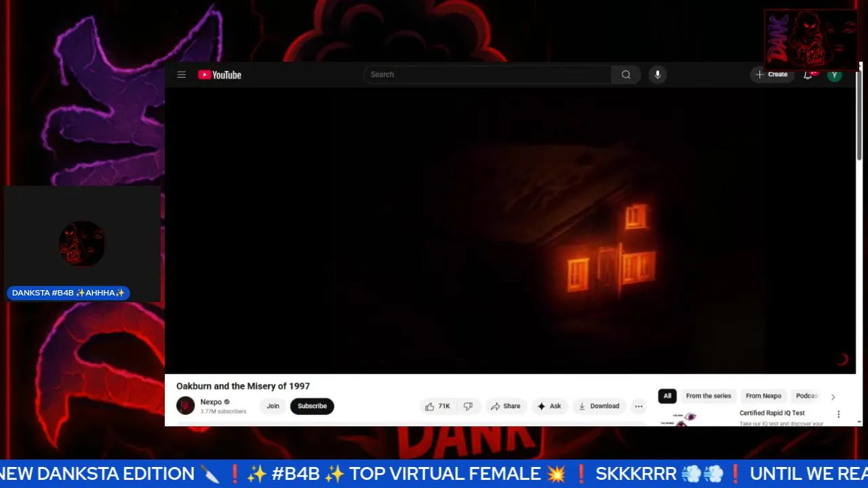Select the Podcasts chip
This screenshot has height=488, width=868.
[807, 396]
